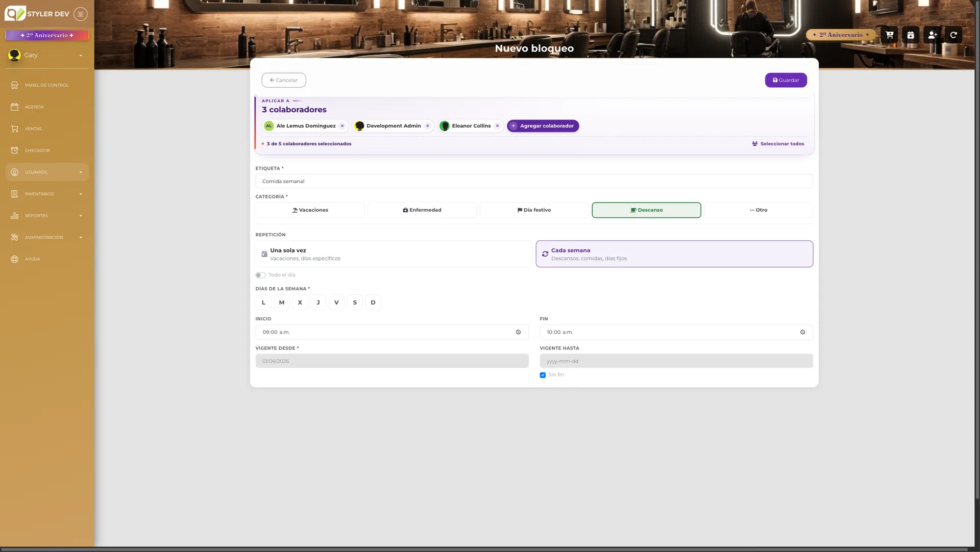This screenshot has height=552, width=980.
Task: Open the clock picker in Inicio field
Action: [518, 332]
